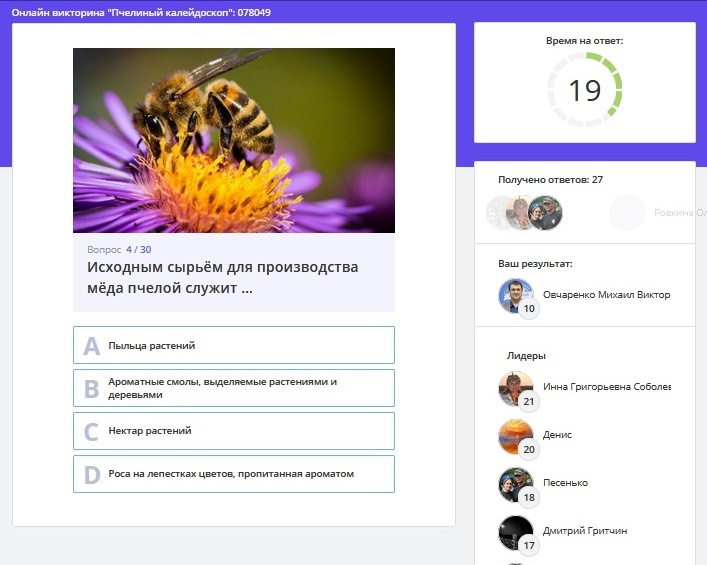
Task: Open leader name Инна Григорьевна Соболева
Action: tap(606, 387)
